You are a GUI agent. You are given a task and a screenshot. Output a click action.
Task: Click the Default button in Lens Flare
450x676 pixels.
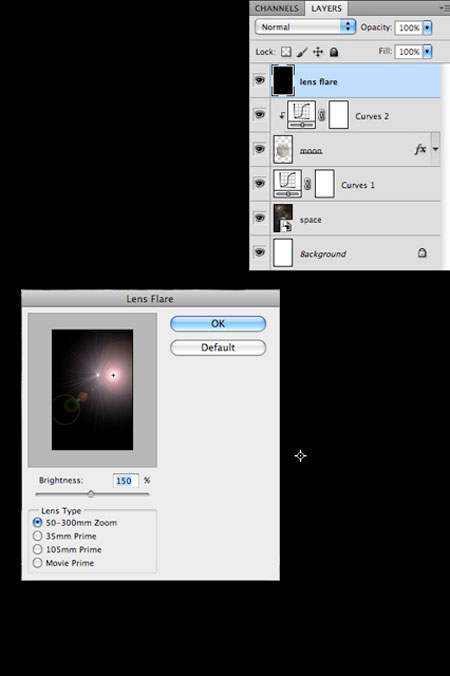(218, 347)
